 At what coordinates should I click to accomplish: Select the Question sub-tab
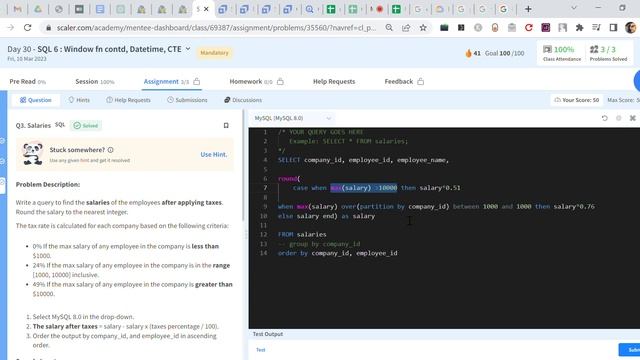[36, 100]
